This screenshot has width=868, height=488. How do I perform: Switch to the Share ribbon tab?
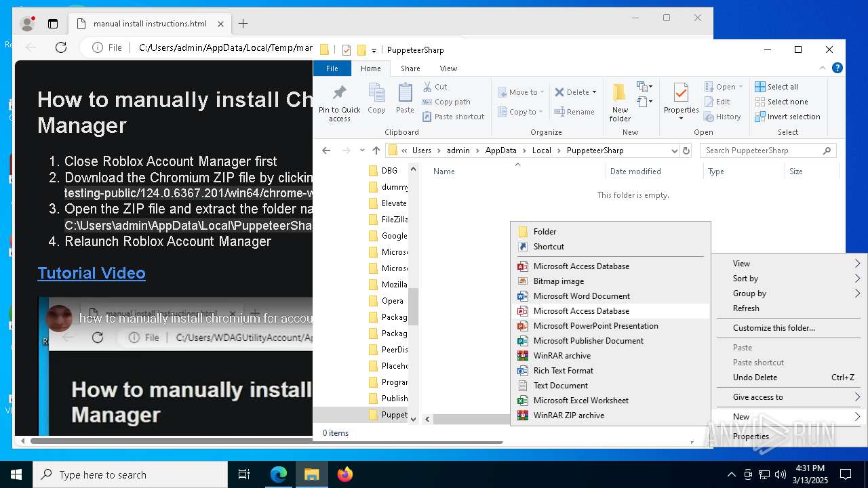point(410,68)
